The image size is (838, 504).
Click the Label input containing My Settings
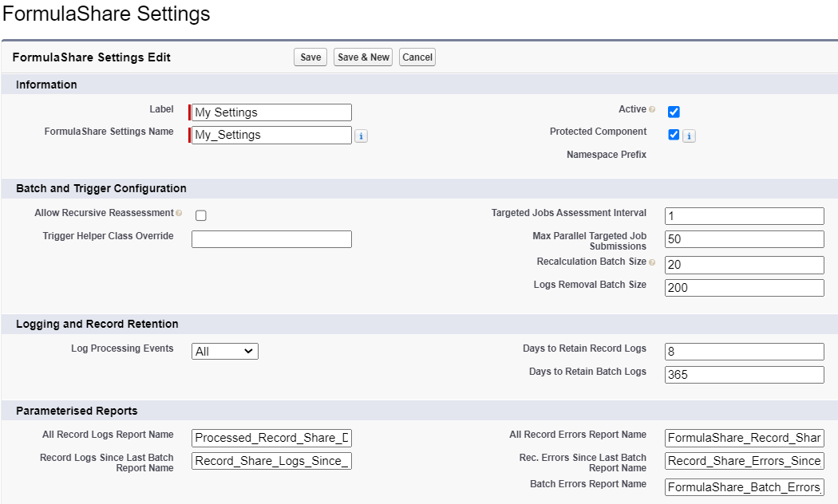pos(271,112)
